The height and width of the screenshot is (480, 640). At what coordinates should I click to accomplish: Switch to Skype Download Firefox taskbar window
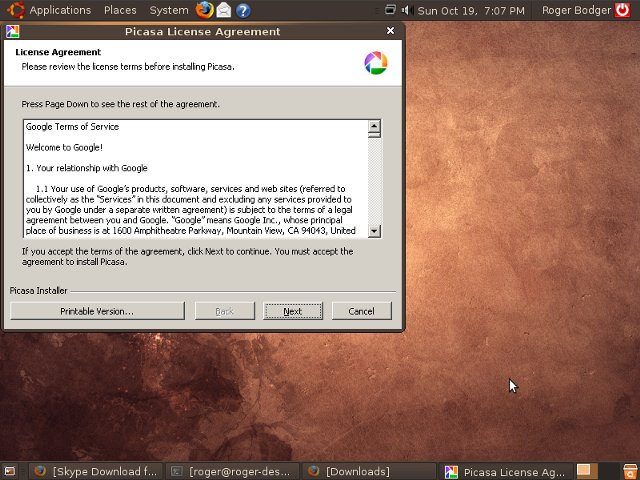(x=96, y=471)
